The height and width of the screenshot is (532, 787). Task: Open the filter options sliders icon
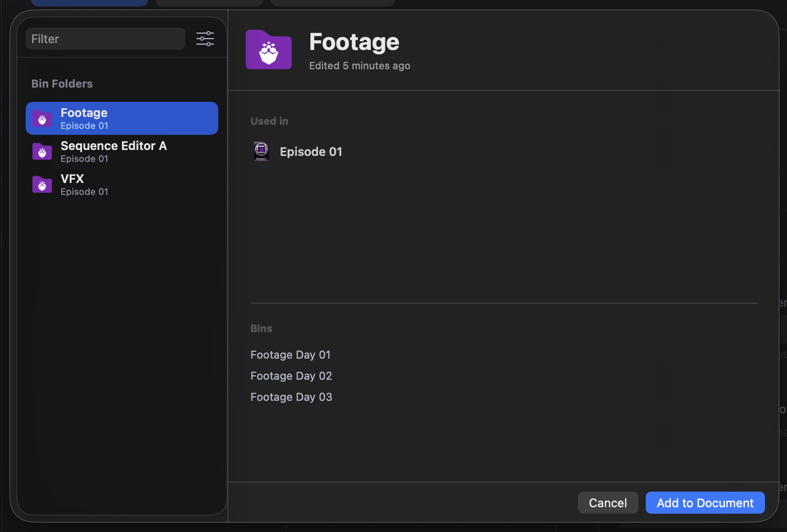(x=205, y=39)
